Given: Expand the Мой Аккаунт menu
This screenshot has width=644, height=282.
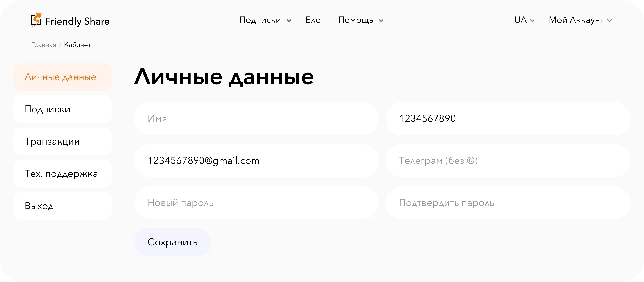Looking at the screenshot, I should [x=580, y=20].
